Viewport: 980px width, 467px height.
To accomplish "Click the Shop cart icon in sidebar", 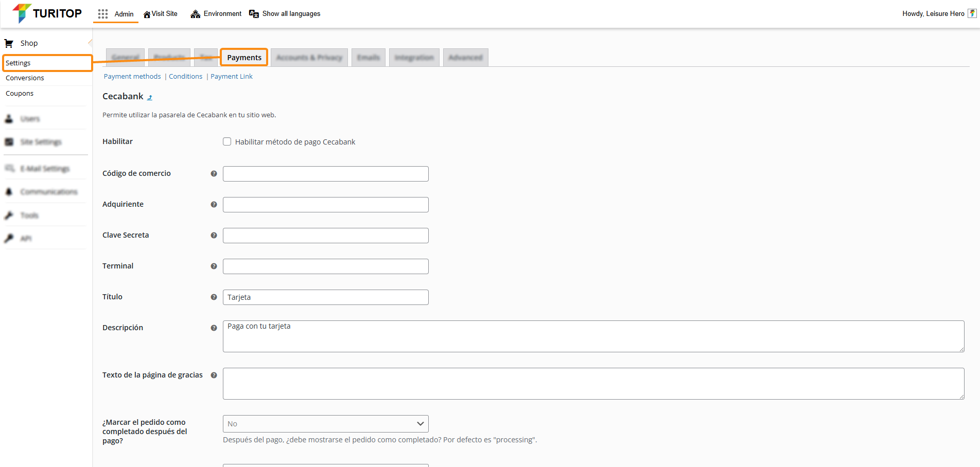I will point(9,43).
